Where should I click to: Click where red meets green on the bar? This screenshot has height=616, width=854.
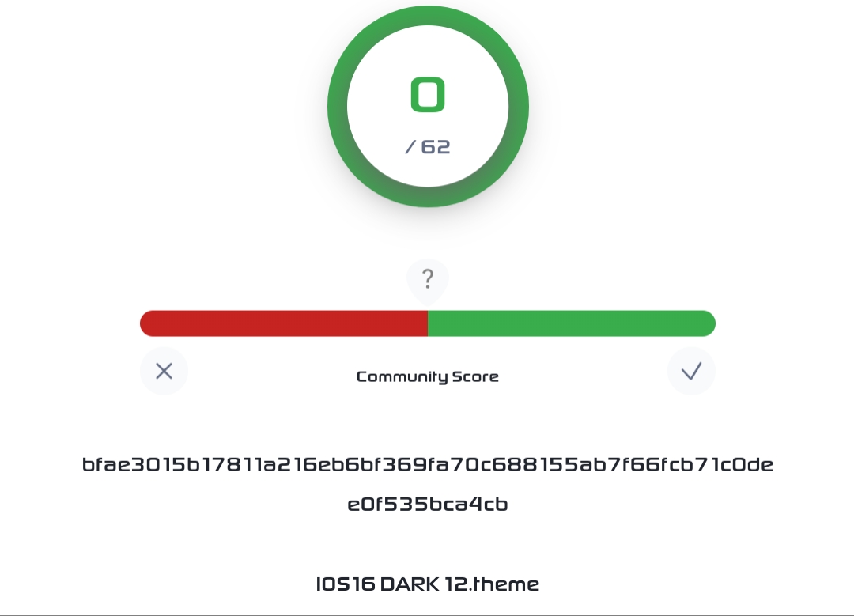428,323
